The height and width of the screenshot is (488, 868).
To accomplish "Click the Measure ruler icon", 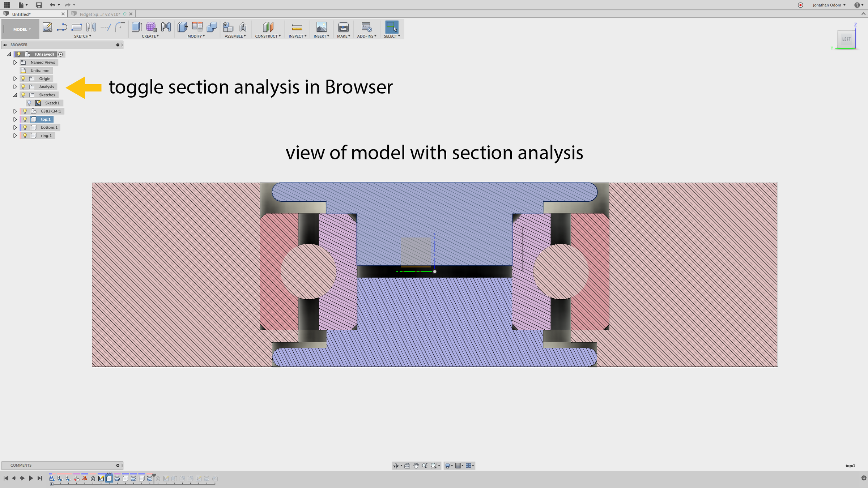I will coord(297,27).
